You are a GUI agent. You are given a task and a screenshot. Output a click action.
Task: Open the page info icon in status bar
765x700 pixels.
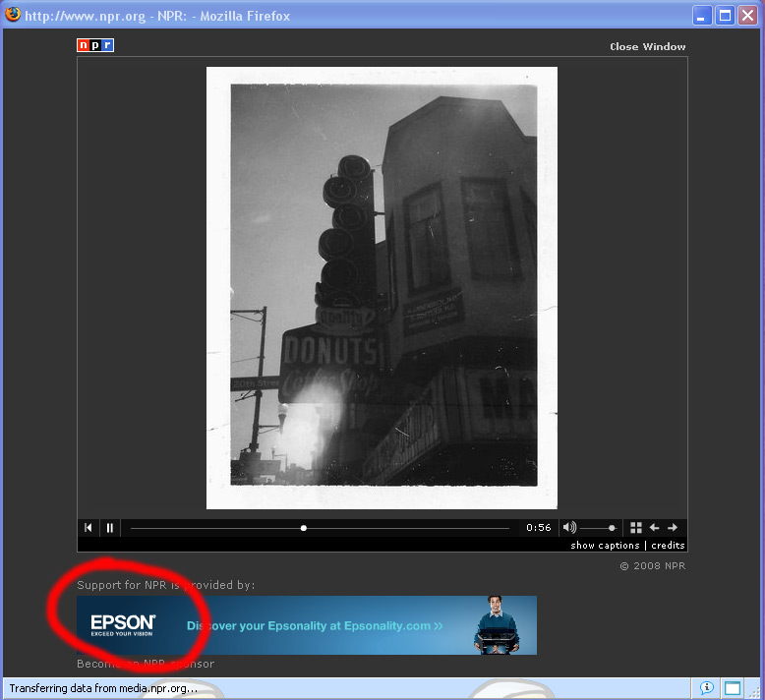706,687
